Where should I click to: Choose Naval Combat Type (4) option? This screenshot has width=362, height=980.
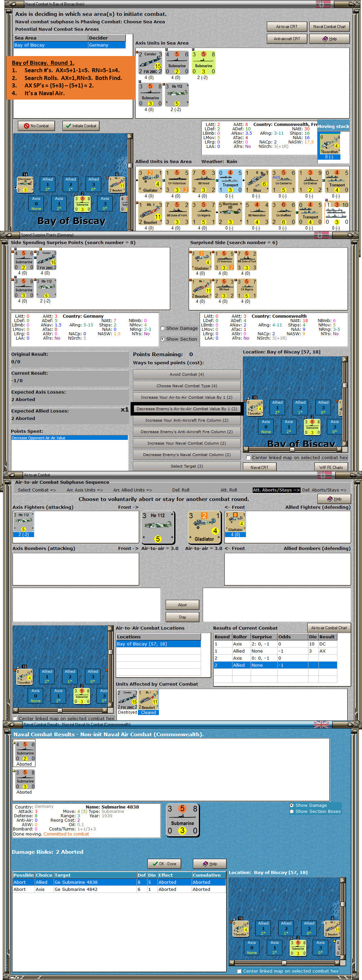(x=187, y=386)
